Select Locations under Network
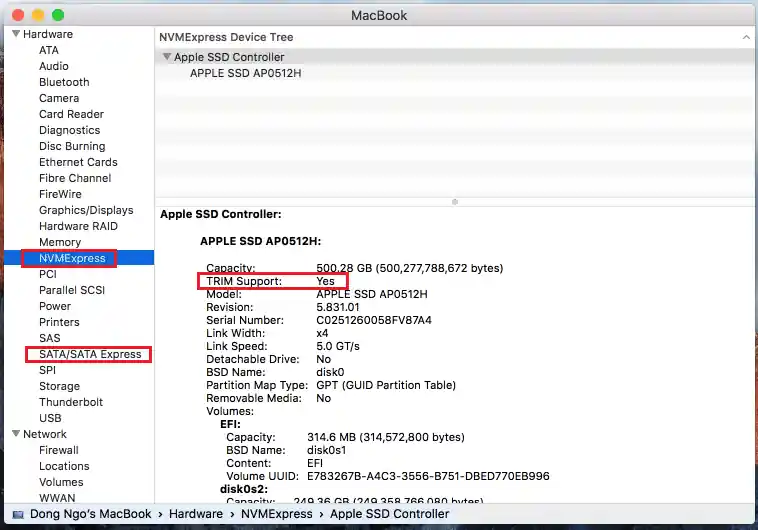This screenshot has width=758, height=530. click(x=64, y=466)
